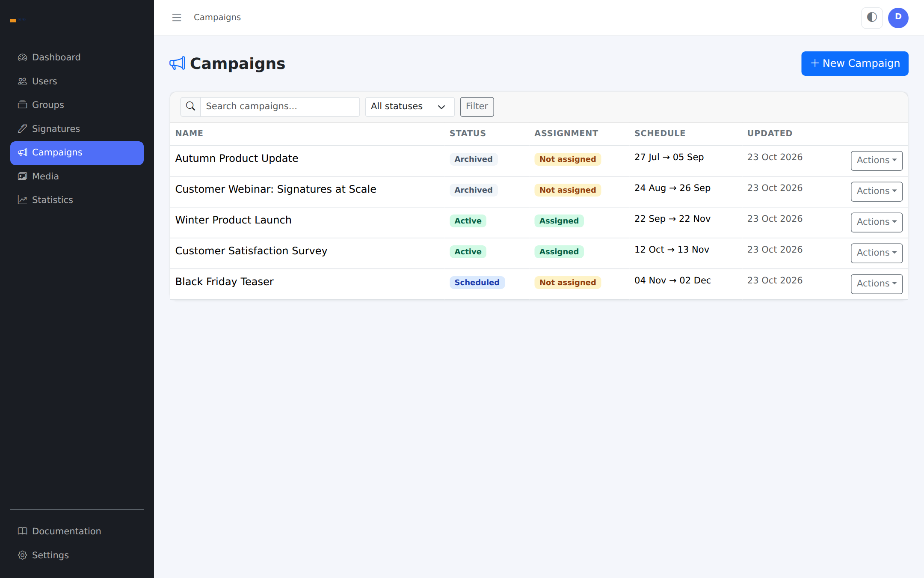Click the UPDATED column header
This screenshot has height=578, width=924.
770,134
